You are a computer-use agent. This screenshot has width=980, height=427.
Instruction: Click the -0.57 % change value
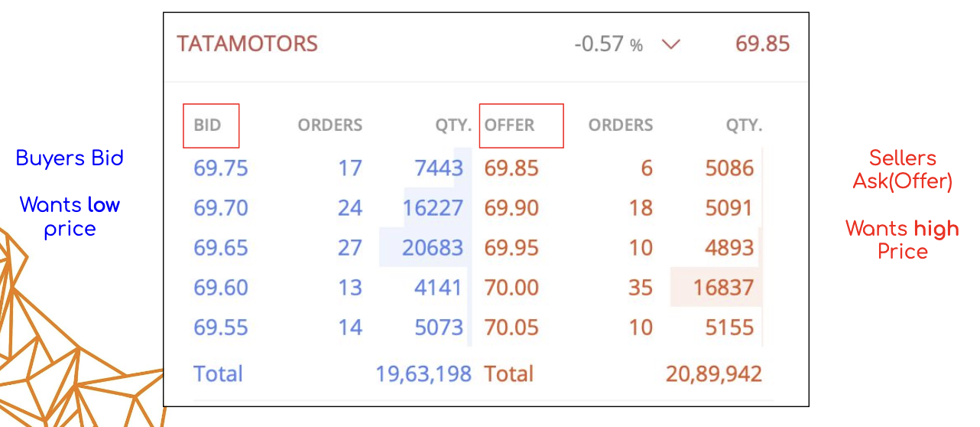608,44
